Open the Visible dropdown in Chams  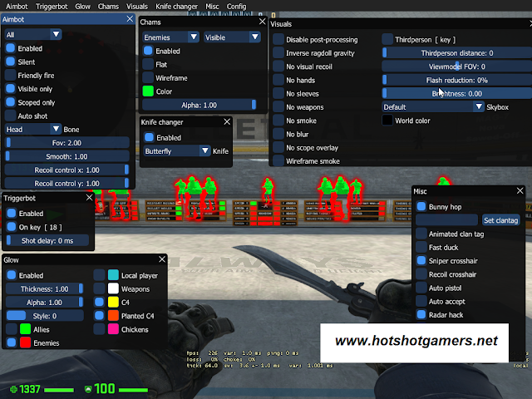[232, 37]
